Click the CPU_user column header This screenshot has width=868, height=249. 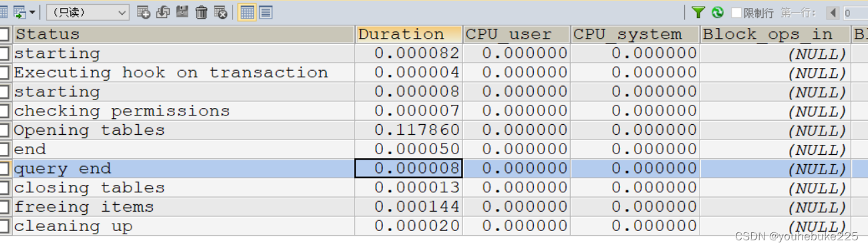517,34
